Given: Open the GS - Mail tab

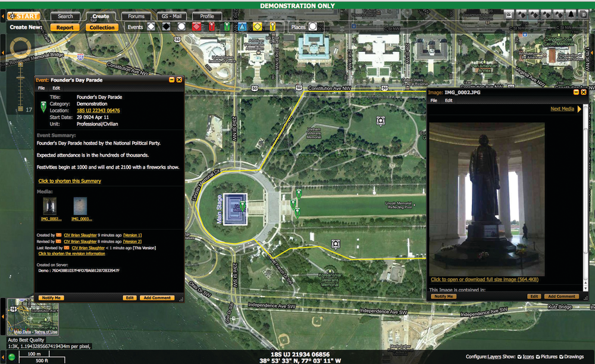Looking at the screenshot, I should (172, 16).
